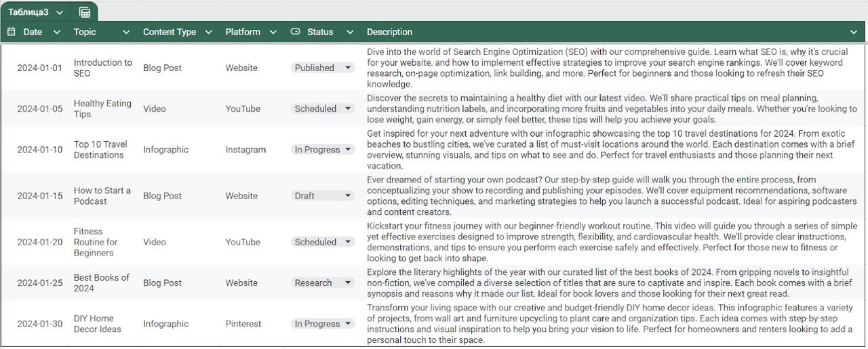Open In Progress chip for DIY Home Decor
This screenshot has width=868, height=349.
click(348, 324)
